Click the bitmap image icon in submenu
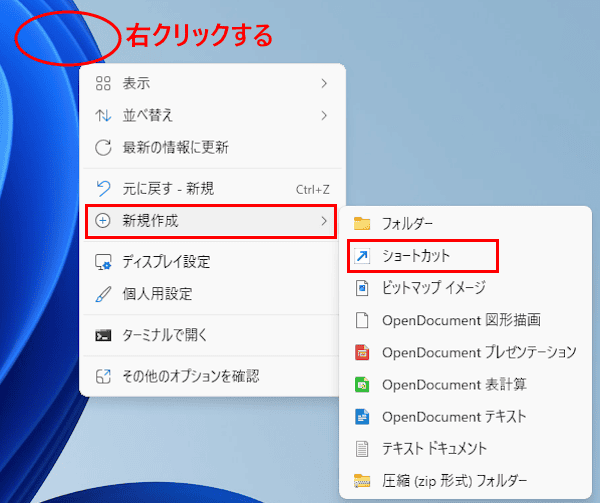The image size is (600, 503). (x=362, y=288)
